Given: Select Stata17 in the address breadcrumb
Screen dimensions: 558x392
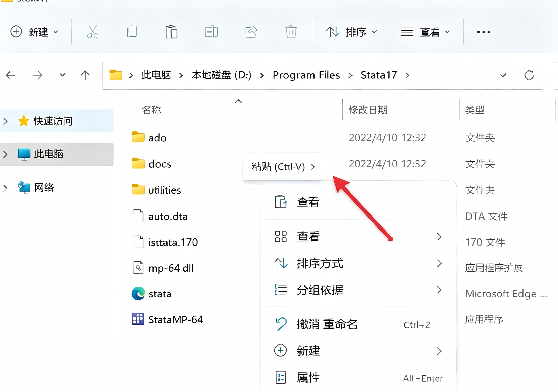Looking at the screenshot, I should point(379,75).
